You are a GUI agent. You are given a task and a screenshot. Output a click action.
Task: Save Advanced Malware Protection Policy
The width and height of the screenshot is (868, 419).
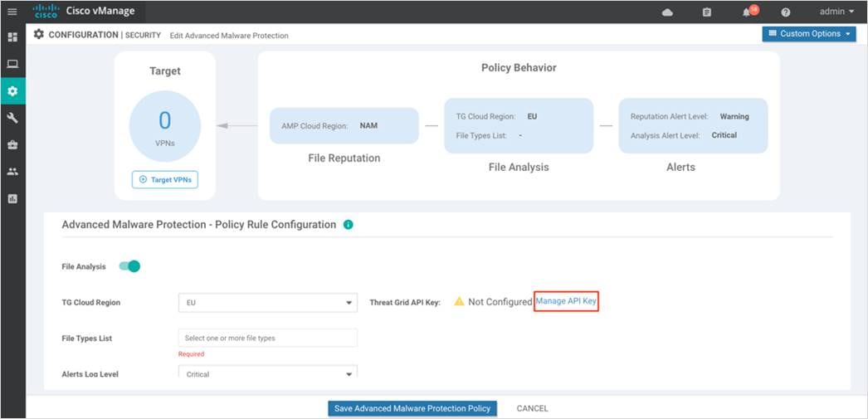(412, 408)
